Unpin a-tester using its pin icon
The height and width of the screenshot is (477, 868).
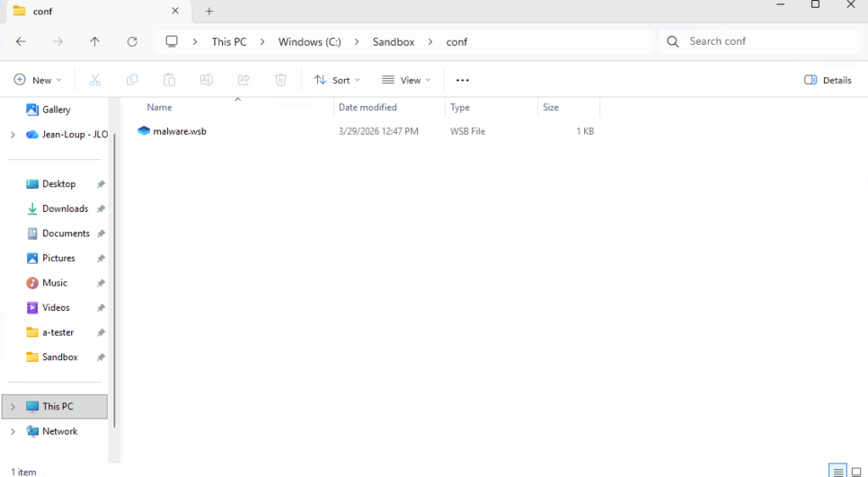101,333
